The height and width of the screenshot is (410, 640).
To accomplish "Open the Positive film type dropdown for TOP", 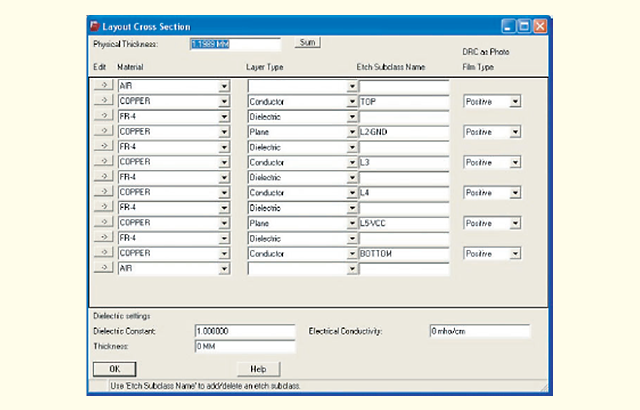I will pyautogui.click(x=515, y=101).
